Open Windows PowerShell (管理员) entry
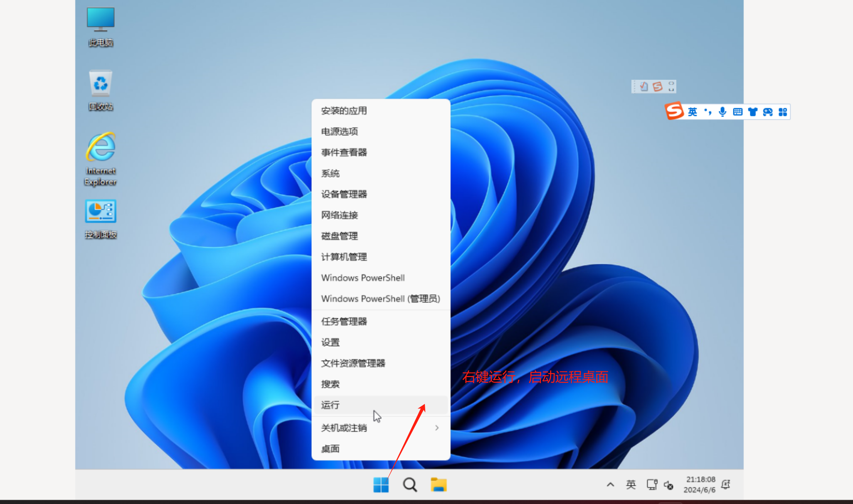853x504 pixels. point(380,299)
